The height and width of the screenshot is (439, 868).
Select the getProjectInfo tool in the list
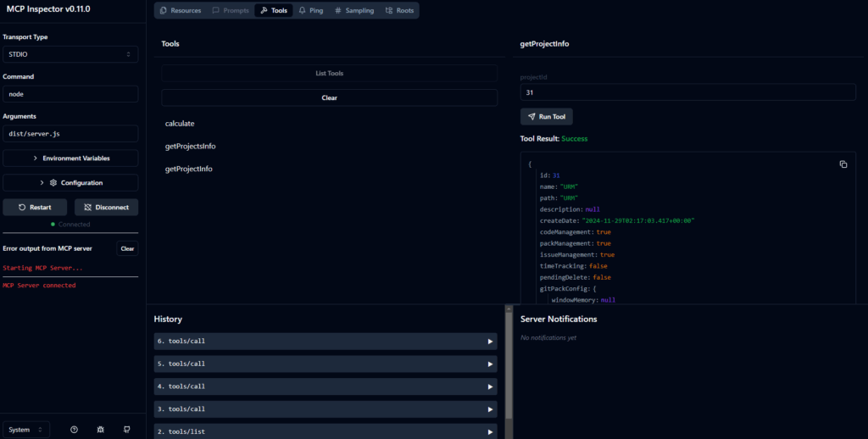(189, 169)
